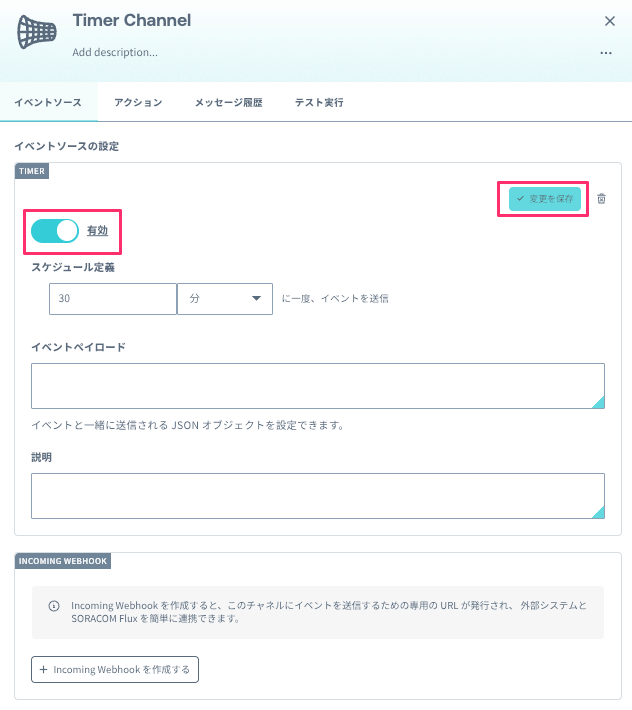Select the テスト実行 tab
Viewport: 632px width, 710px height.
319,102
